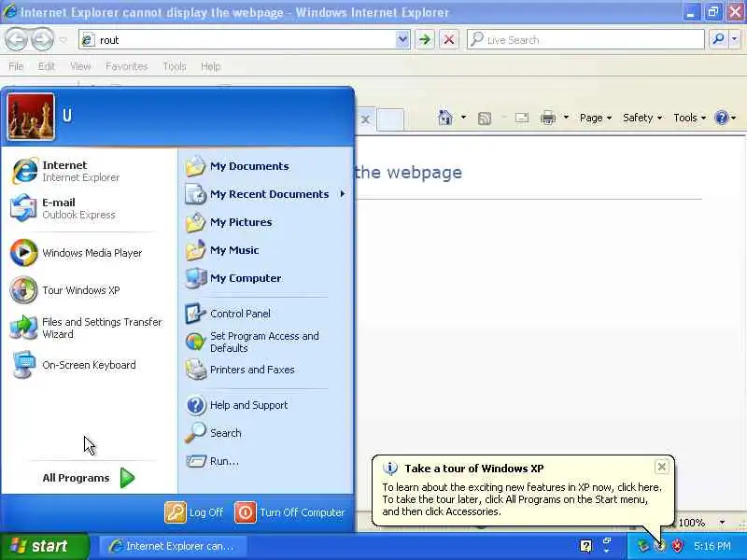
Task: Open the Favorites menu
Action: pos(127,66)
